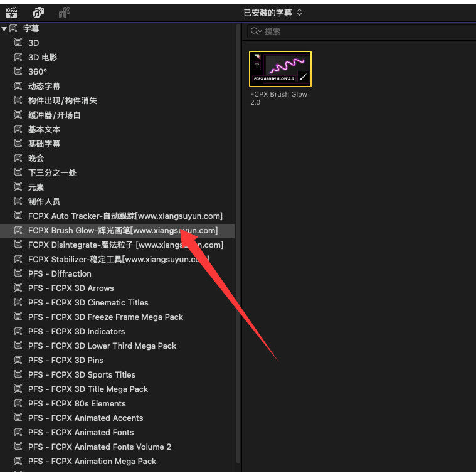Click the sidebar vertical scrollbar

click(238, 243)
